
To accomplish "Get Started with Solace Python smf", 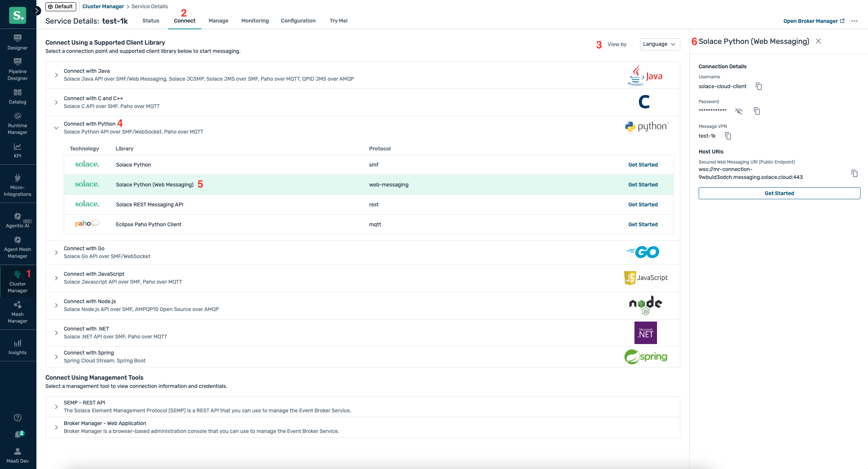I will point(643,165).
